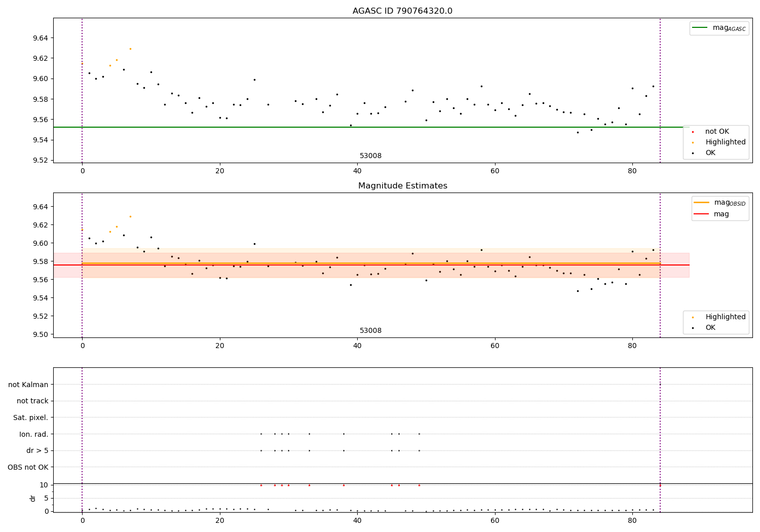The height and width of the screenshot is (532, 760).
Task: Click the '9.60' y-tick in the middle plot
Action: pos(41,243)
